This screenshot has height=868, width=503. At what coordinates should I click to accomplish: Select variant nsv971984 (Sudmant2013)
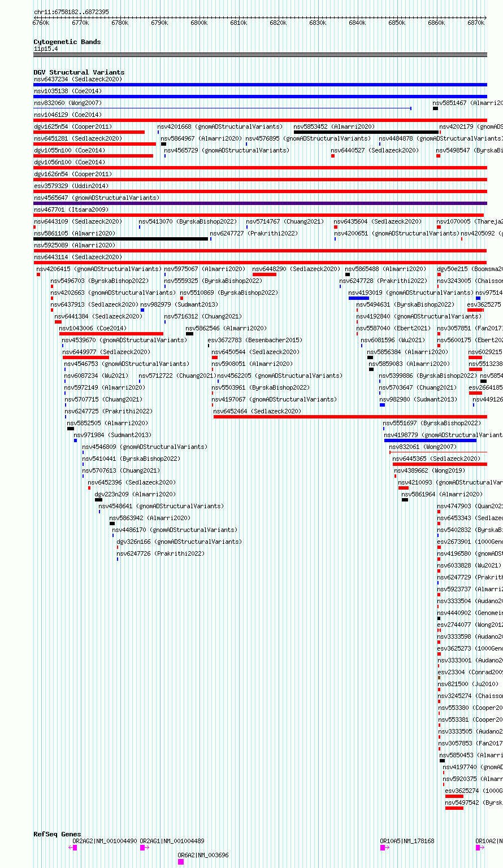pyautogui.click(x=112, y=435)
